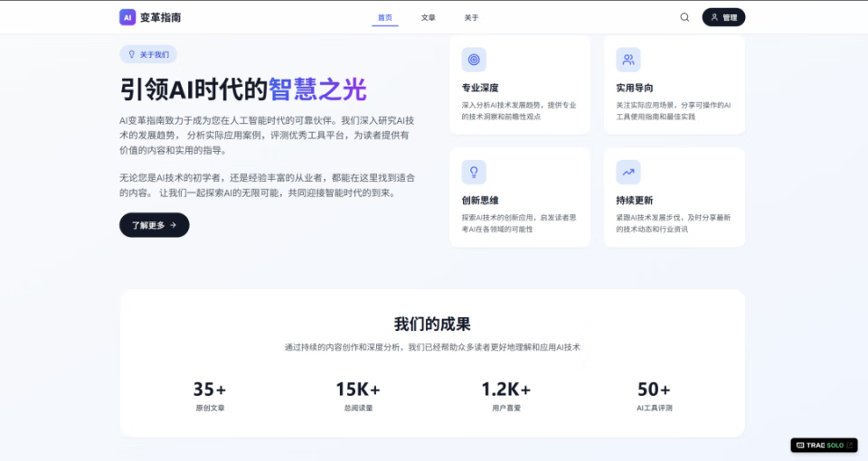Click the lightbulb icon above 创新思维
868x461 pixels.
click(474, 172)
